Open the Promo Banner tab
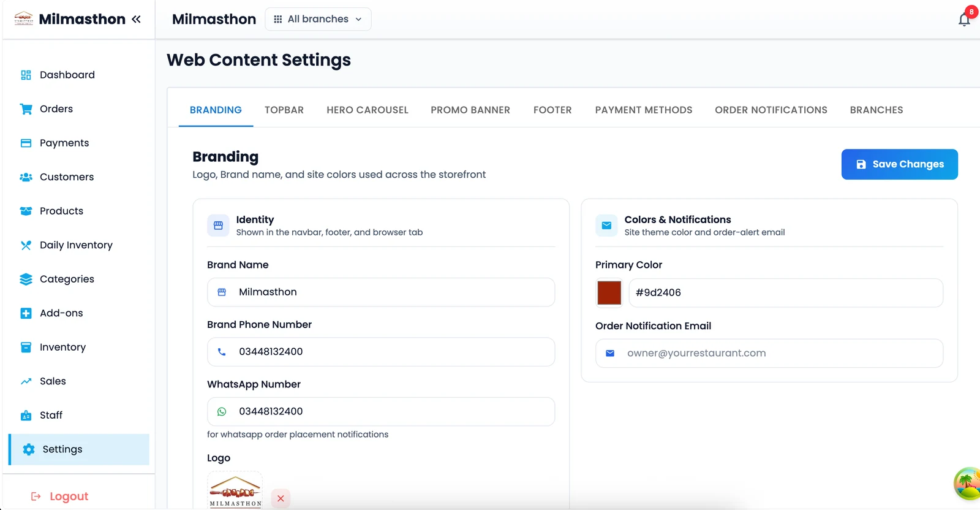This screenshot has height=510, width=980. tap(470, 110)
